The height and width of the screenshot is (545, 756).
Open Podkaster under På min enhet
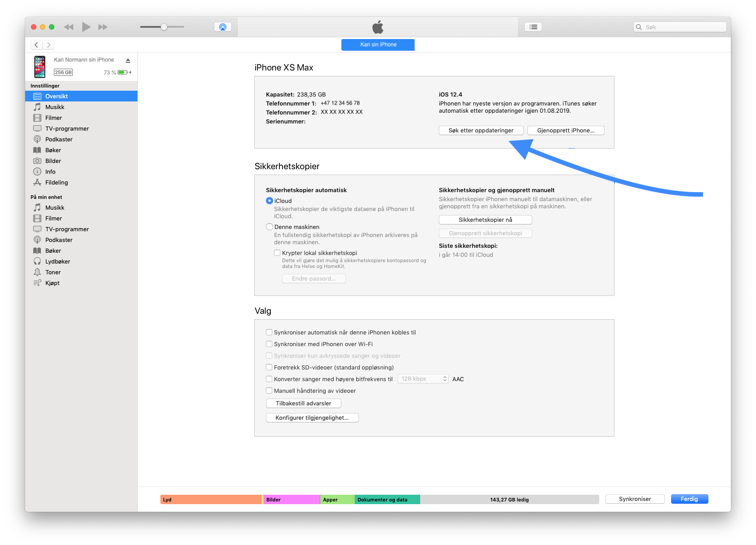click(x=81, y=240)
